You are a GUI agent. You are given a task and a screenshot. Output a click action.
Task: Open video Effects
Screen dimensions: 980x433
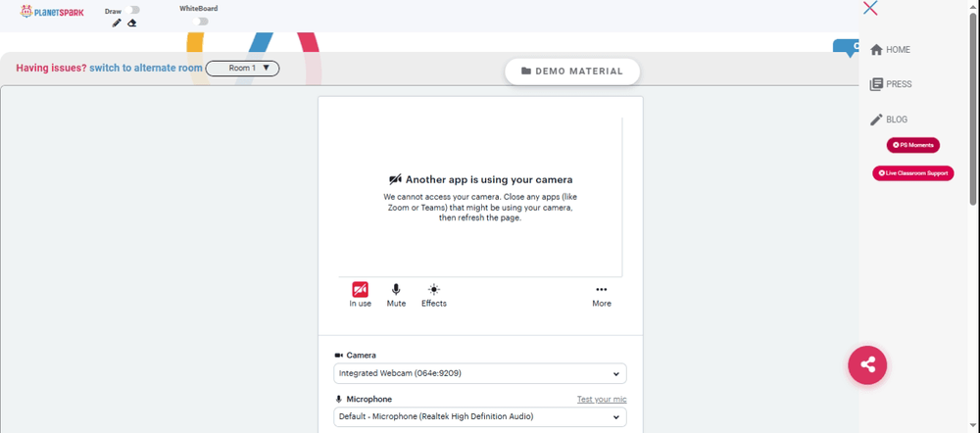[x=434, y=295]
